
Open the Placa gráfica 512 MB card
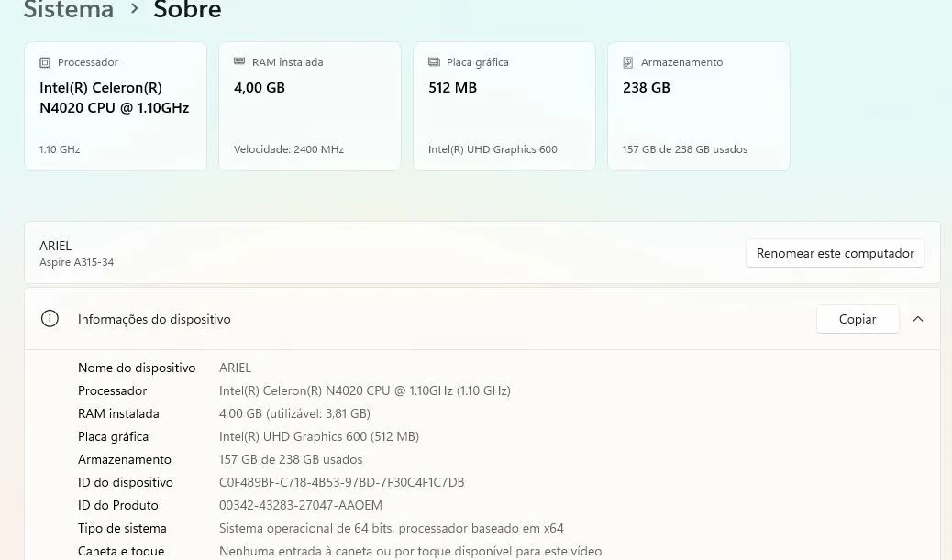point(504,106)
